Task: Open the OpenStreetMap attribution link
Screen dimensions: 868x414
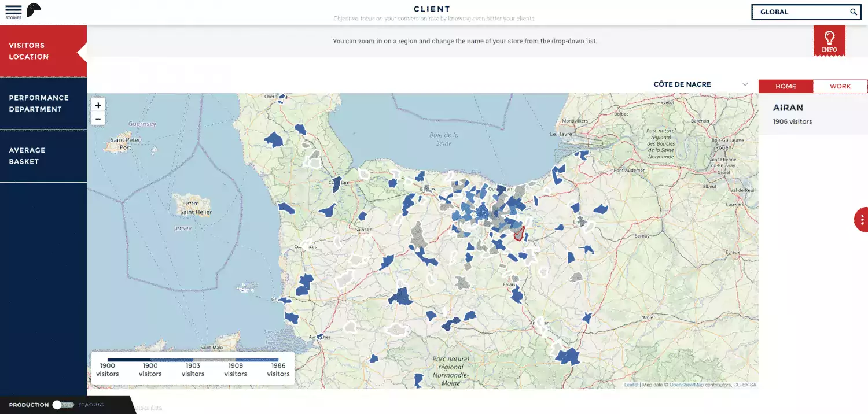Action: click(686, 385)
